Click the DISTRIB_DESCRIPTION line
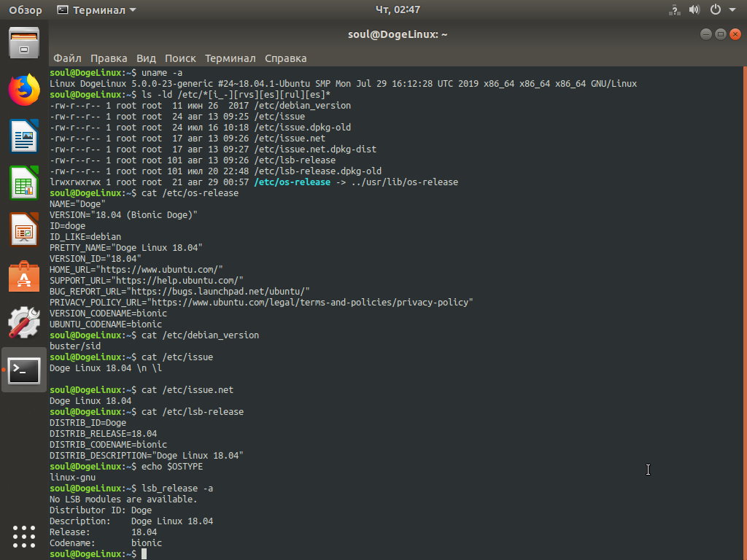 coord(146,456)
